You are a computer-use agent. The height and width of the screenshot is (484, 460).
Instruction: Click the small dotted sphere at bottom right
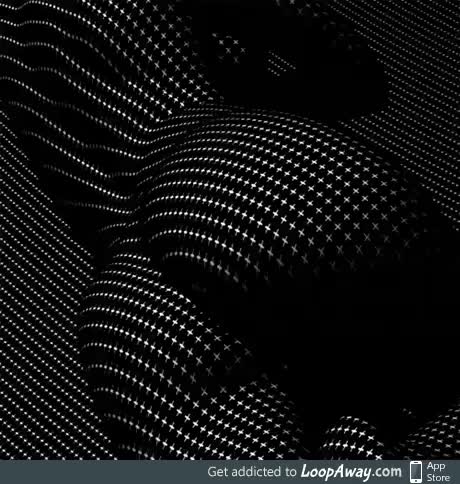tap(353, 437)
